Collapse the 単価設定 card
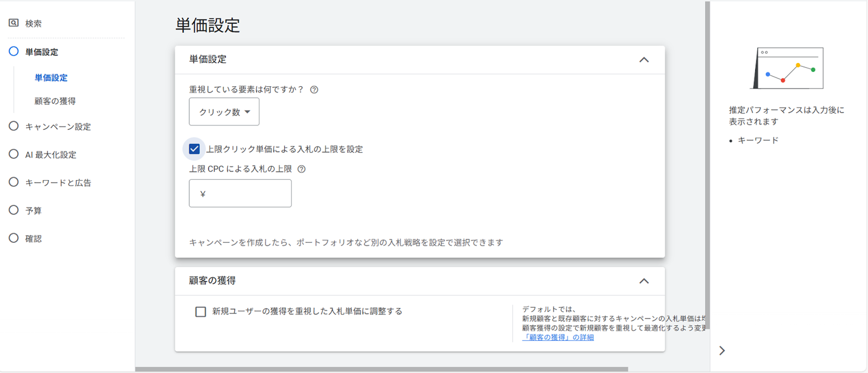Screen dimensions: 868x373 point(644,60)
